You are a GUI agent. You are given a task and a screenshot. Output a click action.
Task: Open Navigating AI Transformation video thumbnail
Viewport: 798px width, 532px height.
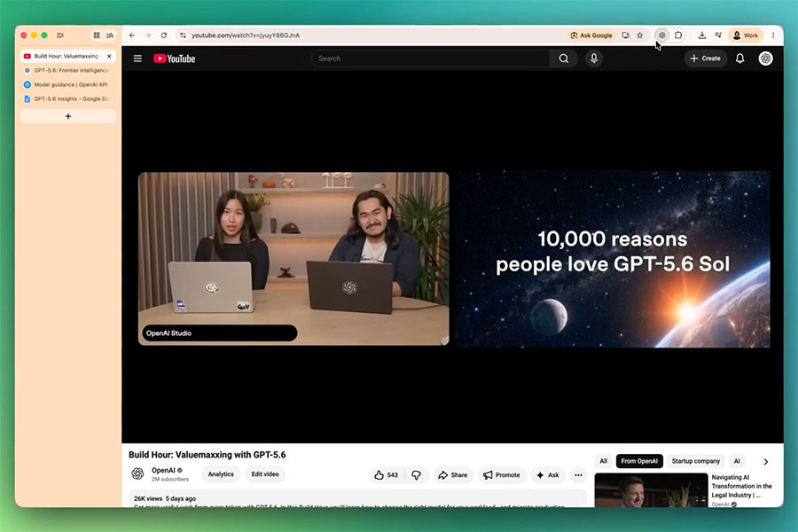(x=651, y=490)
